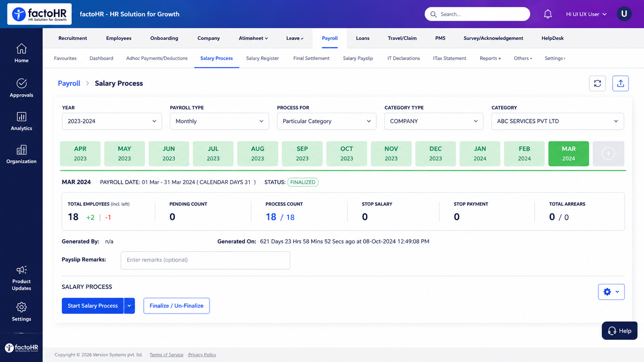Select the Salary Process sub-tab

click(x=216, y=58)
